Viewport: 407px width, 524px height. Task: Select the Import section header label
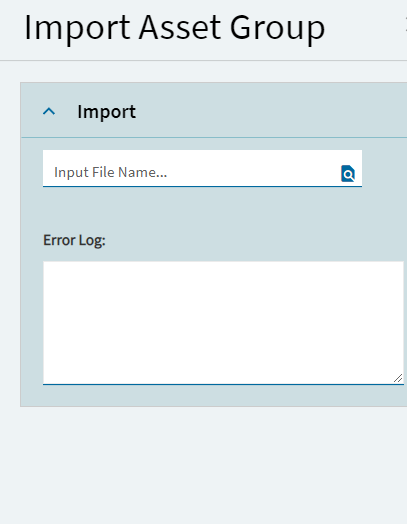107,112
